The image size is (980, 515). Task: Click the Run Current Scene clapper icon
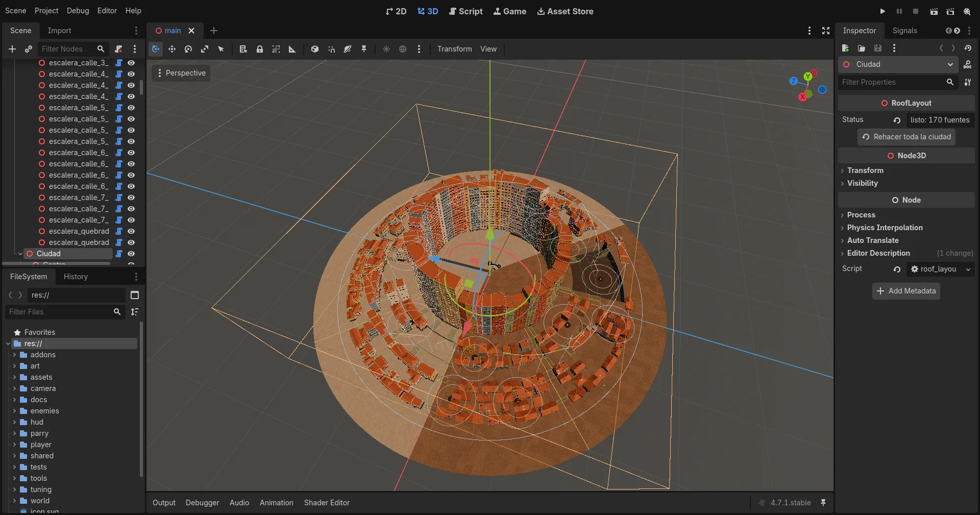pyautogui.click(x=934, y=11)
